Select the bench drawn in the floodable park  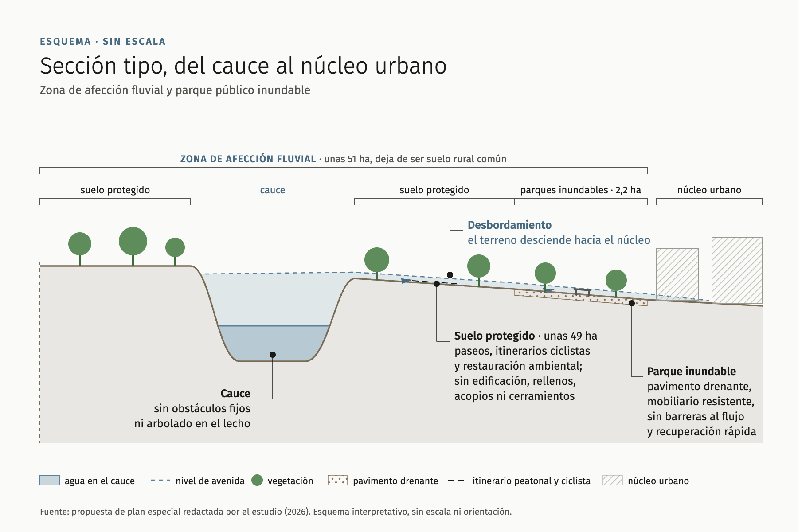coord(583,292)
